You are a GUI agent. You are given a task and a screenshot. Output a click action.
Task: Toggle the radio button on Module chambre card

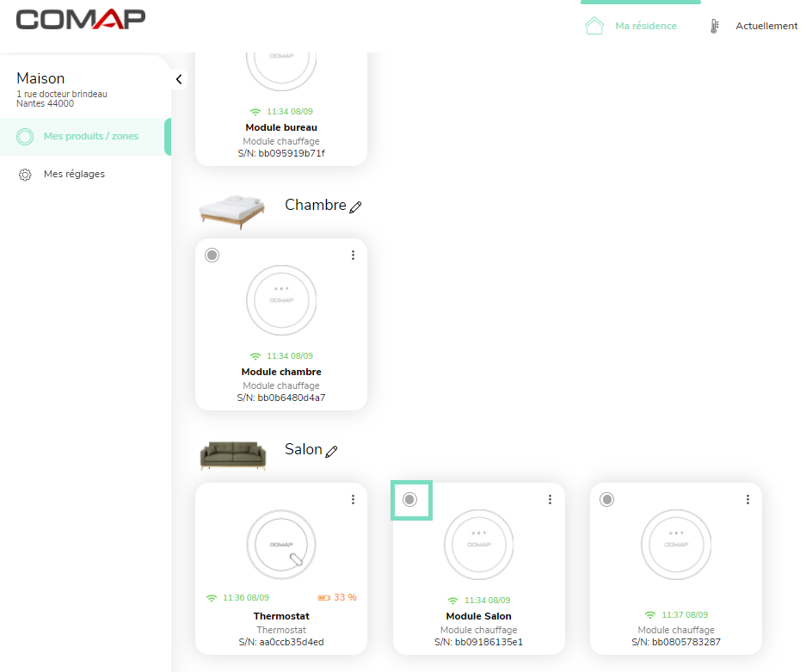click(212, 255)
